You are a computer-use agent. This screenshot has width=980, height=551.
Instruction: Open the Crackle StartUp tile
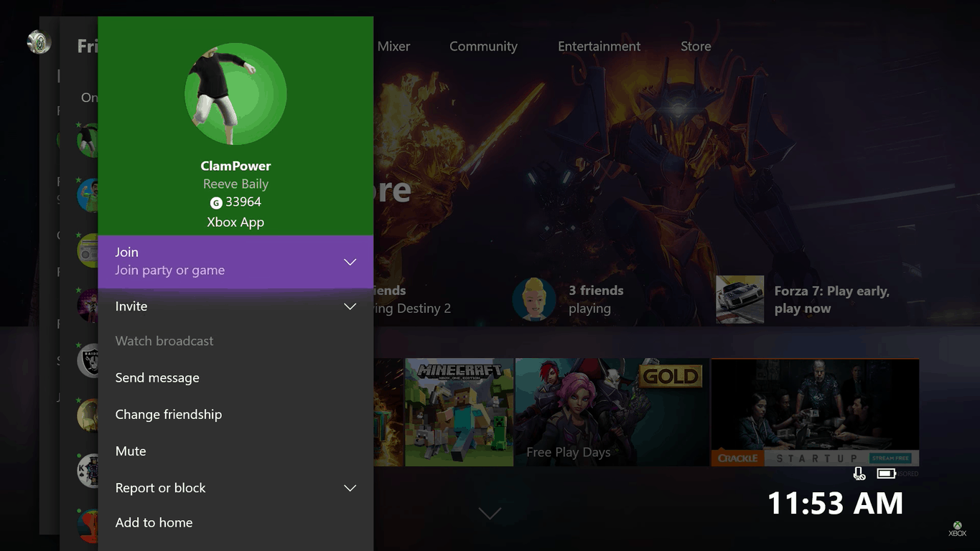(815, 413)
